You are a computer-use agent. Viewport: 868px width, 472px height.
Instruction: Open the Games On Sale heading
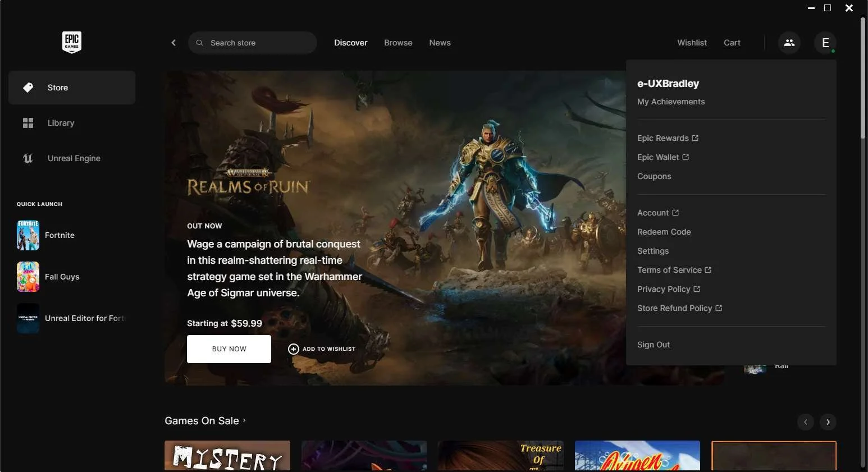pyautogui.click(x=202, y=420)
